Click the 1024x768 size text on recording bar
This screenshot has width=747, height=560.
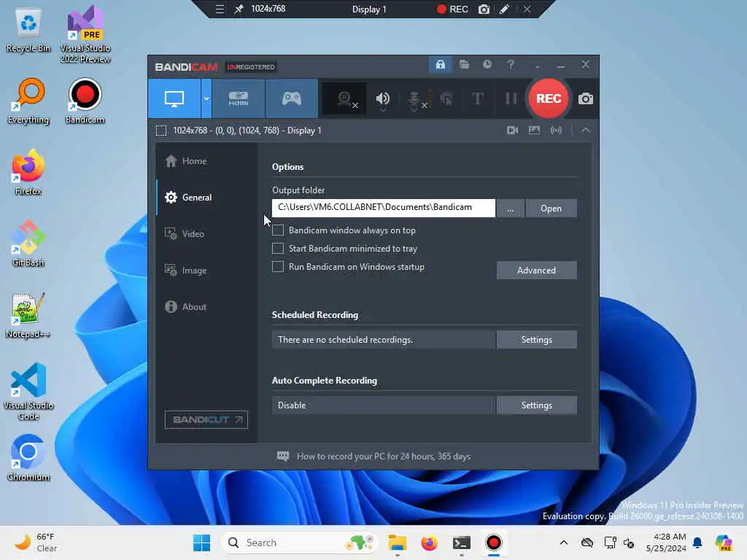click(x=268, y=9)
